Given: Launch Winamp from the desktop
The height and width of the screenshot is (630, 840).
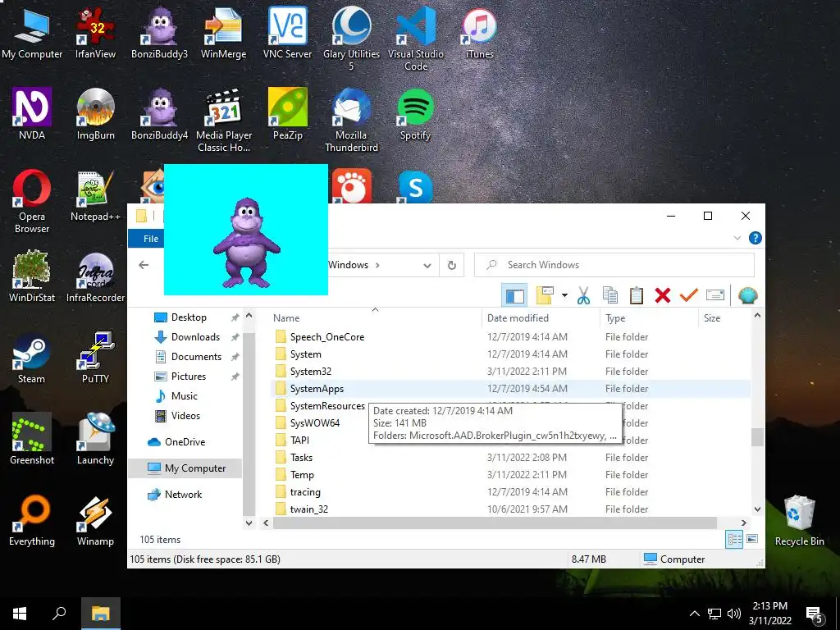Looking at the screenshot, I should pos(95,520).
